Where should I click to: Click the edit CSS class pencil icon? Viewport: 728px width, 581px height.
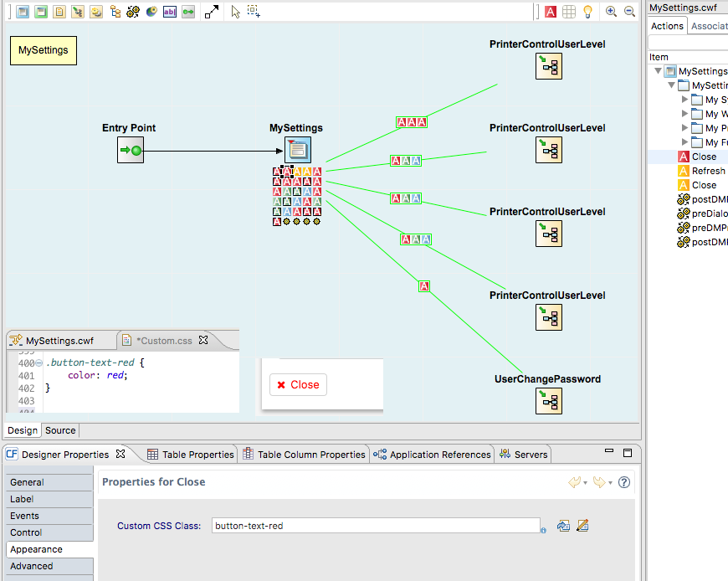(x=582, y=525)
